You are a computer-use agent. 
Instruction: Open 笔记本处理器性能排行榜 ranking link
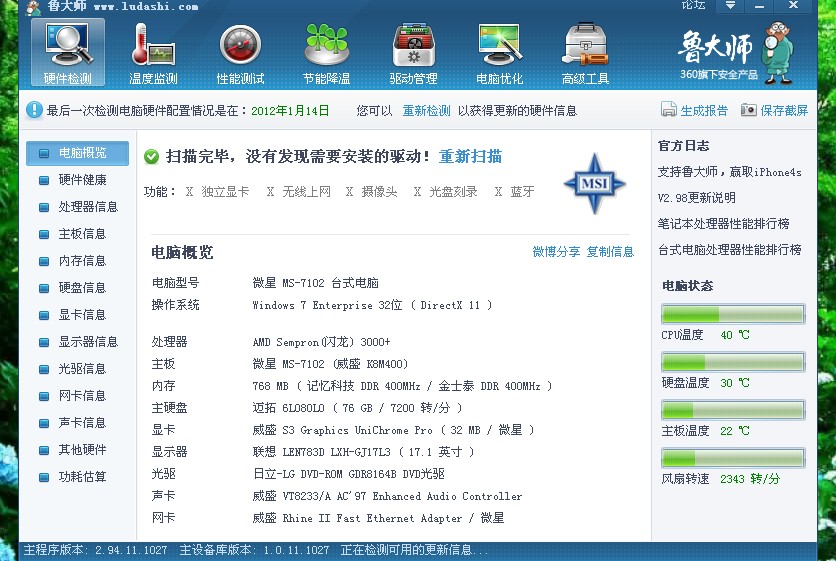[724, 223]
